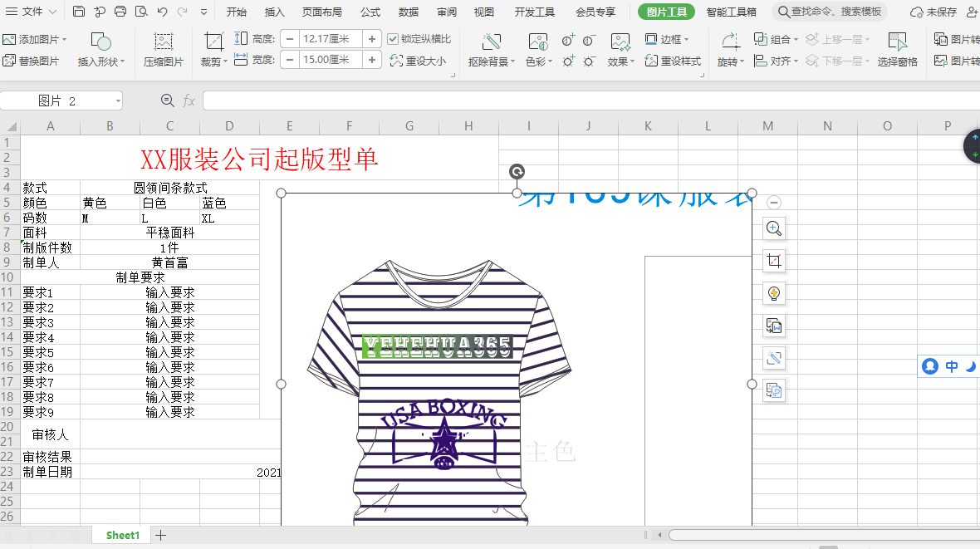The height and width of the screenshot is (549, 980).
Task: Select column header N
Action: [827, 126]
